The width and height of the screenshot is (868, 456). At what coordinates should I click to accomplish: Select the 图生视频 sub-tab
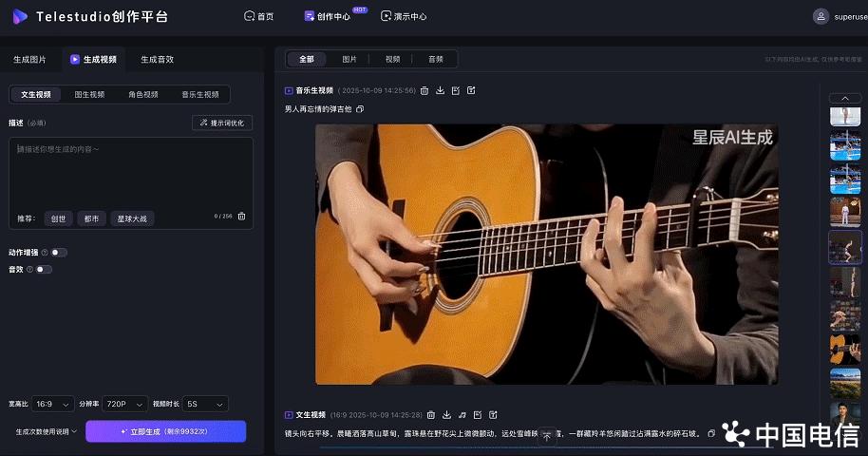pyautogui.click(x=89, y=94)
